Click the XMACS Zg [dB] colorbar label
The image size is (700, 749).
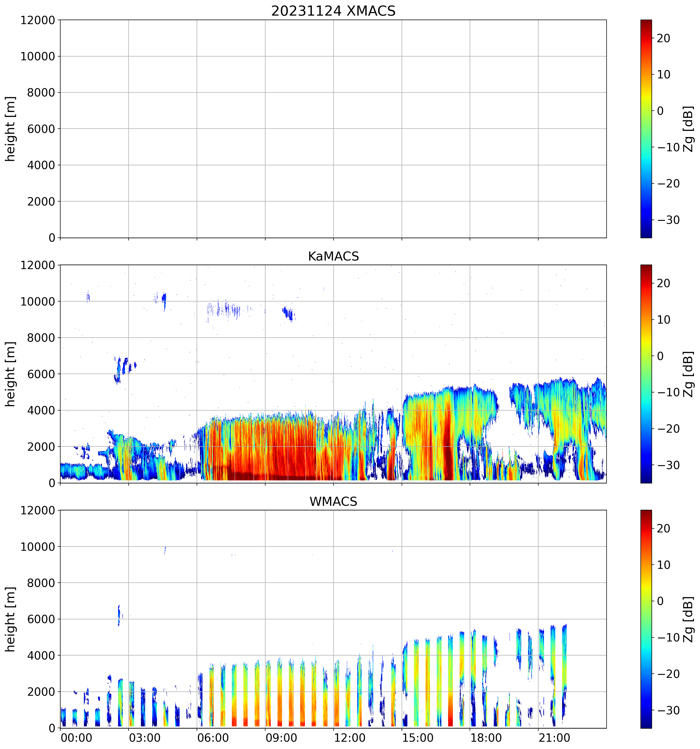(688, 129)
